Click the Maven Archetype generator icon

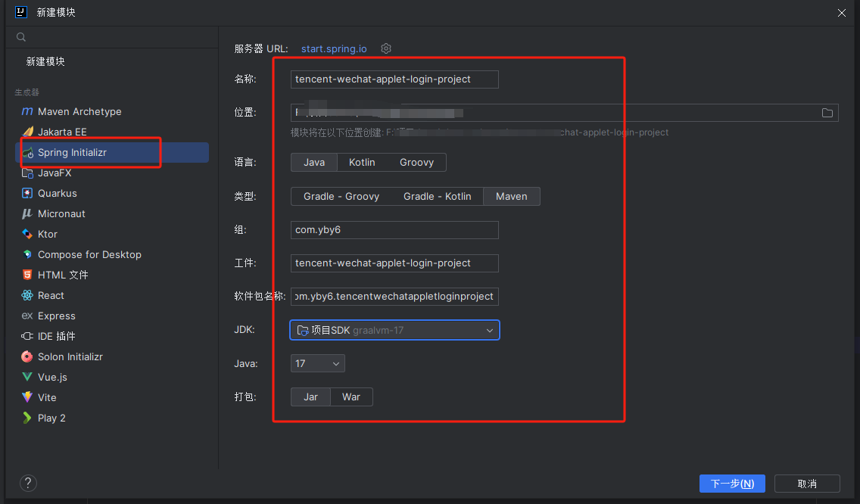[27, 111]
